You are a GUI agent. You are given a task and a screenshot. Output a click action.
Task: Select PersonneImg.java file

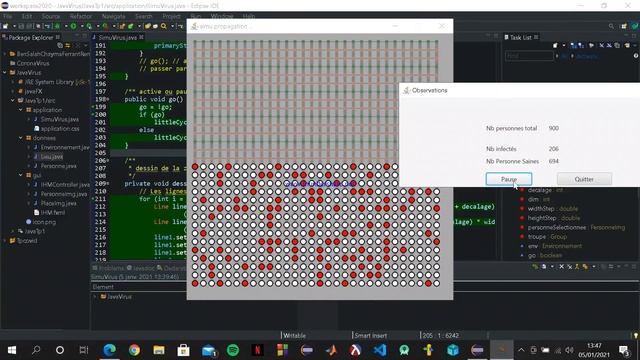coord(63,194)
